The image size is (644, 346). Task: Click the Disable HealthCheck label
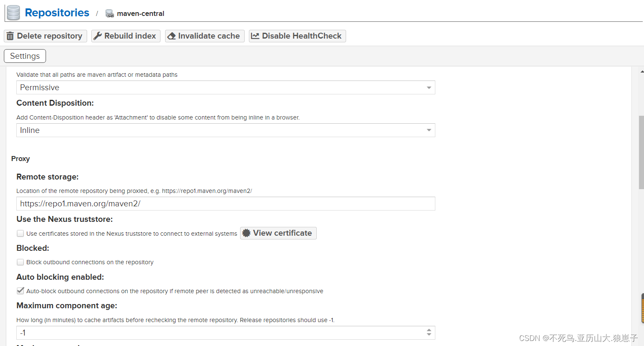(302, 36)
